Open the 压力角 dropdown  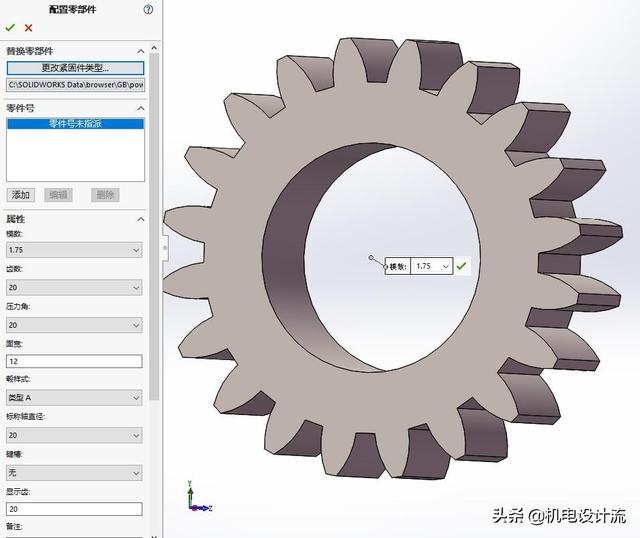click(74, 325)
